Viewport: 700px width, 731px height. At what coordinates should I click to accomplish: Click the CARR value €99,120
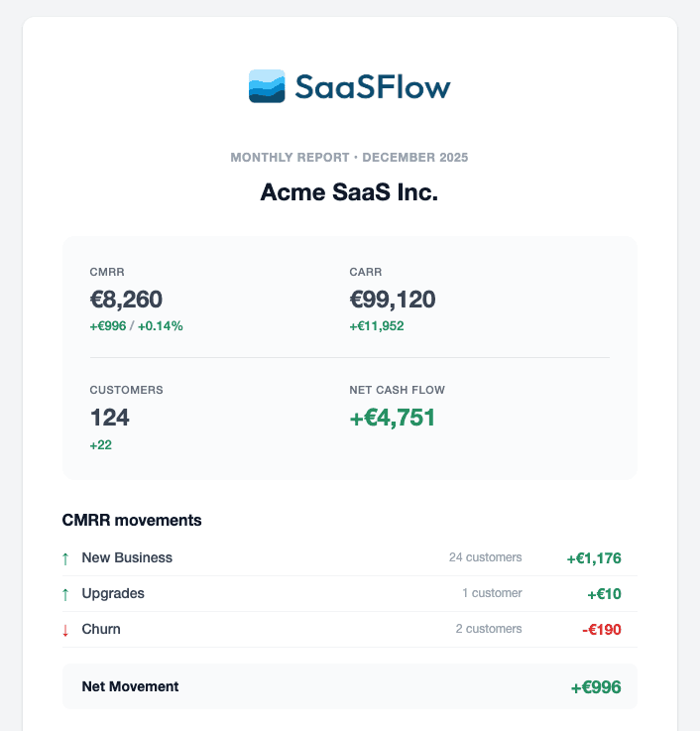click(393, 300)
